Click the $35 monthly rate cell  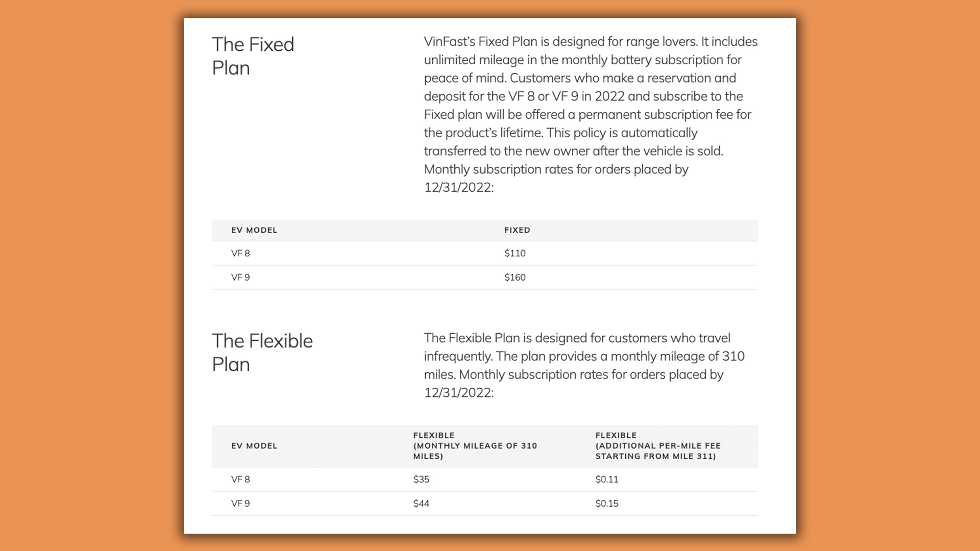pos(421,480)
